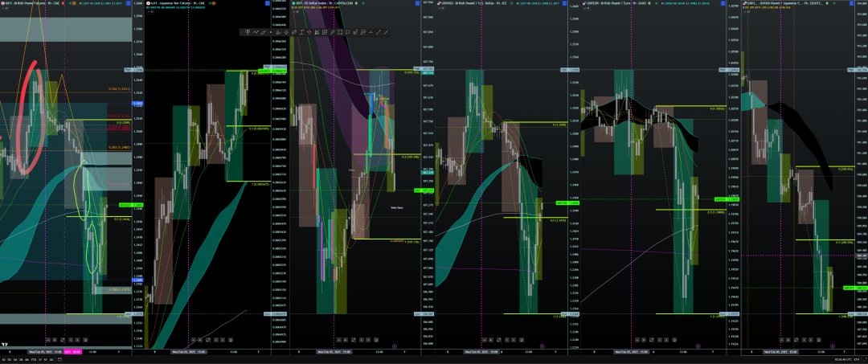Maximize the GBPEUR chart pane
Screen dimensions: 868x364
coord(652,340)
